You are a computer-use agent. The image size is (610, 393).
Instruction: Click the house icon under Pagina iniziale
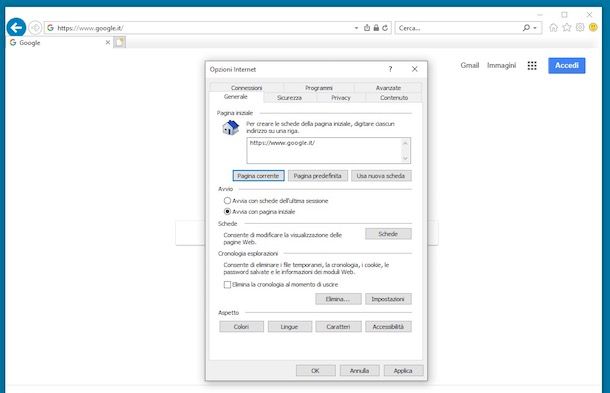pos(230,128)
